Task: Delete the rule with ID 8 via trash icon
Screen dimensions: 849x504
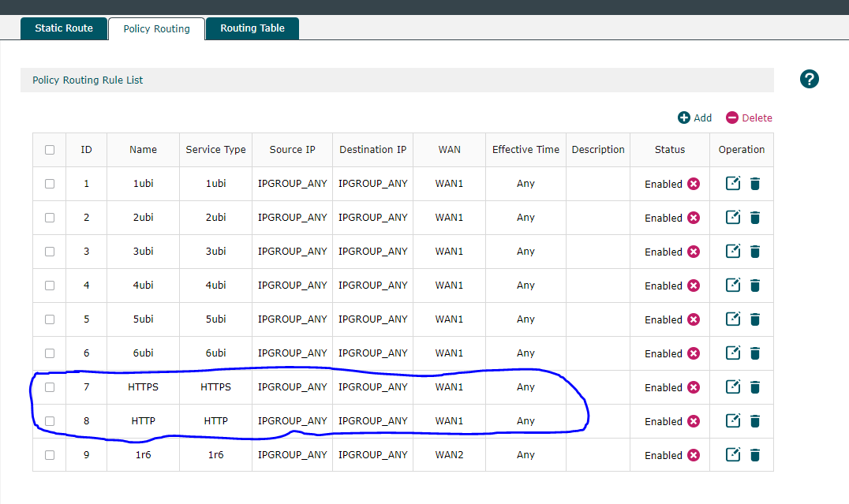Action: tap(755, 421)
